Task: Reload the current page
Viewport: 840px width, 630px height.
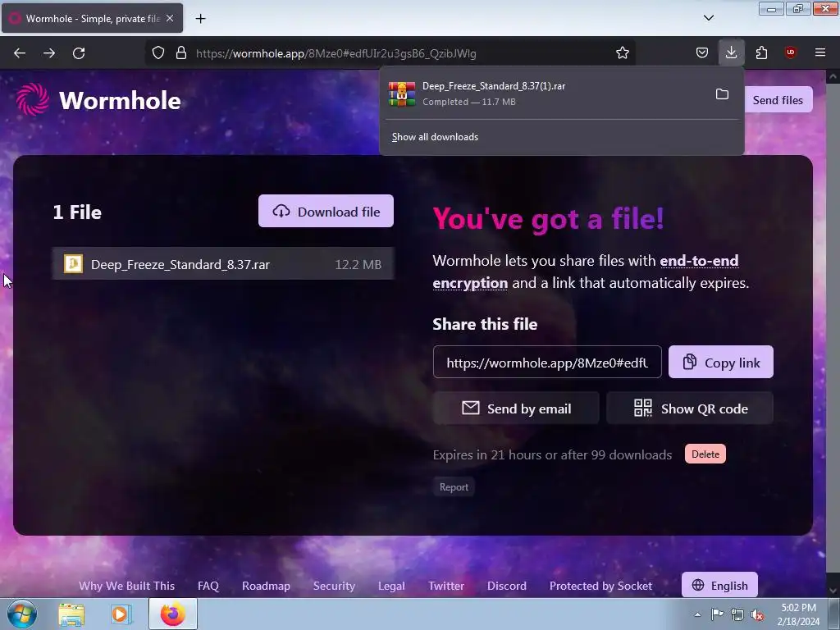Action: coord(79,53)
